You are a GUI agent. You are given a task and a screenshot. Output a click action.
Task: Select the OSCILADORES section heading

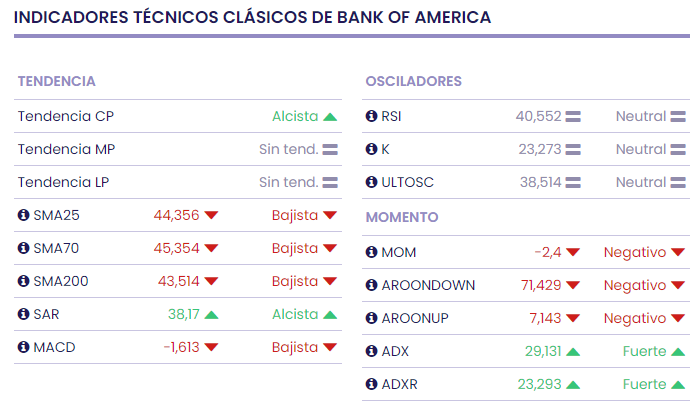point(413,81)
